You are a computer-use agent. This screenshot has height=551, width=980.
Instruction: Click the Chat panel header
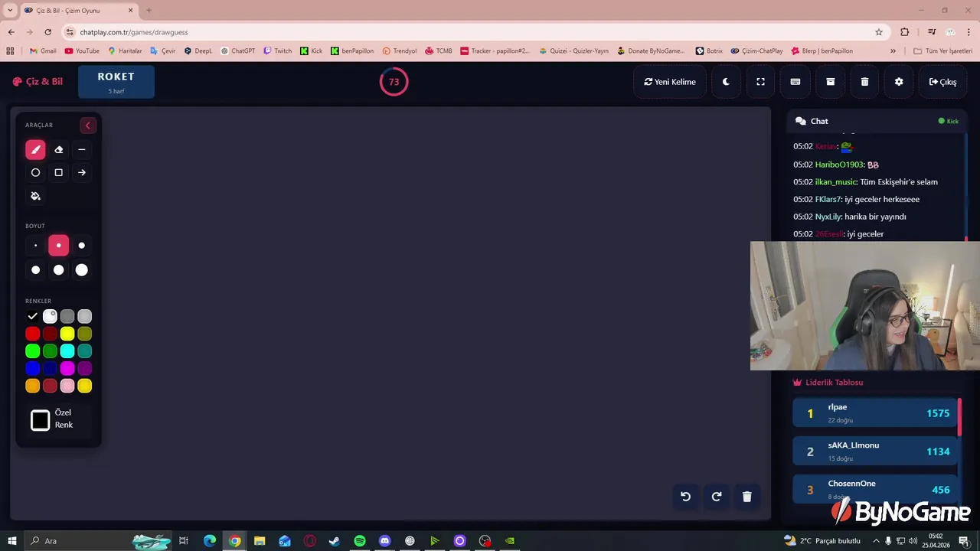tap(877, 121)
